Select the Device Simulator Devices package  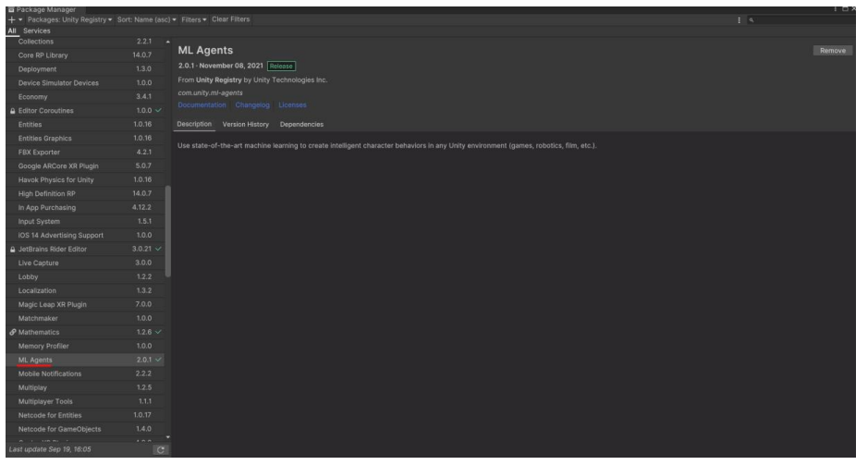tap(85, 83)
